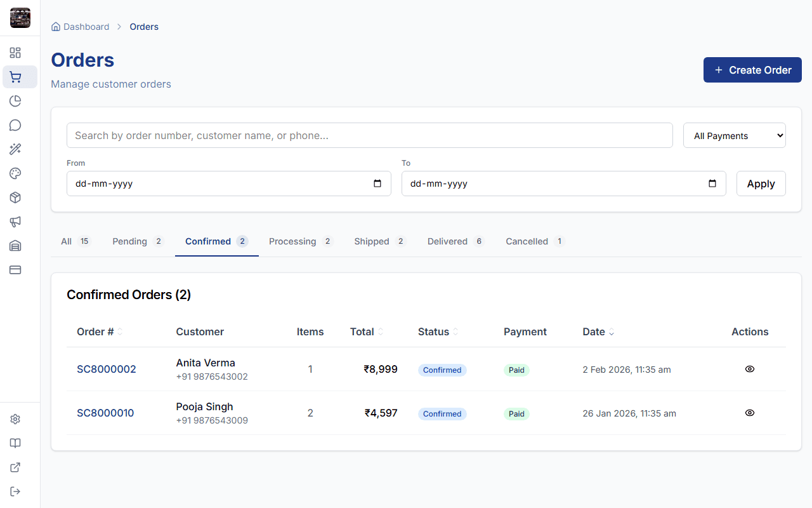Click the Confirmed Orders (2) heading
Screen dimensions: 812x508
tap(129, 295)
